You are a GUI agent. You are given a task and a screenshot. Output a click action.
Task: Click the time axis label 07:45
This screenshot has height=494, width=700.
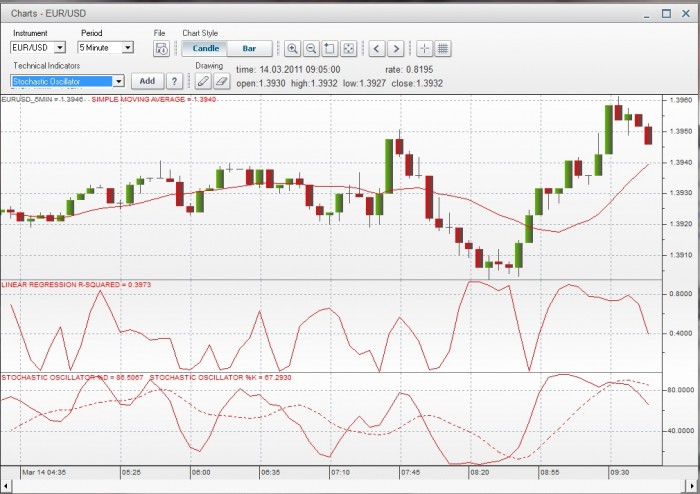coord(410,472)
